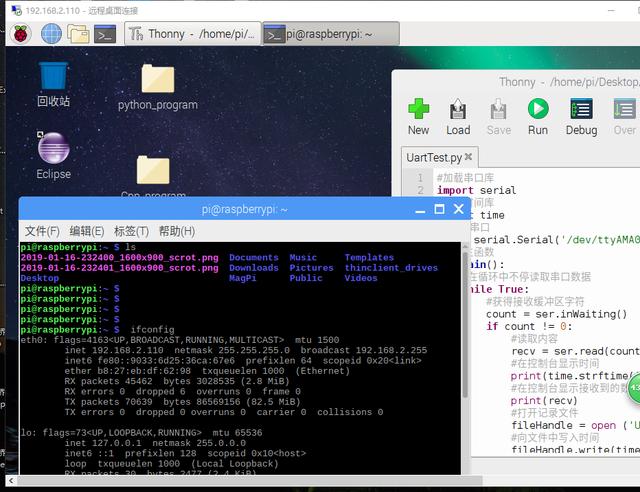Click the Desktop directory in ls output
This screenshot has height=492, width=640.
40,278
